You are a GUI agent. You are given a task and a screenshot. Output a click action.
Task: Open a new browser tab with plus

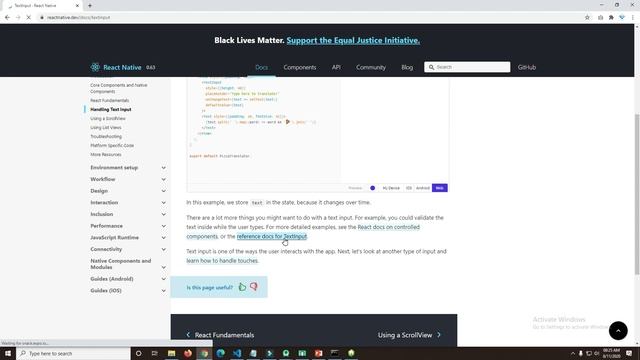(90, 6)
